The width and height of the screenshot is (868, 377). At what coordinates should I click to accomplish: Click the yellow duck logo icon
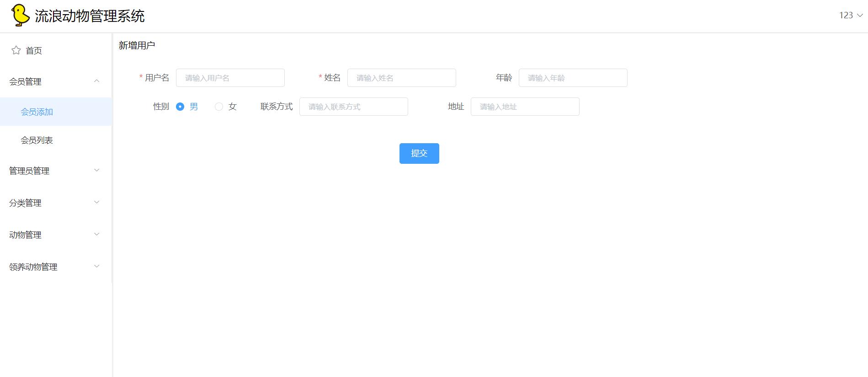click(x=21, y=16)
